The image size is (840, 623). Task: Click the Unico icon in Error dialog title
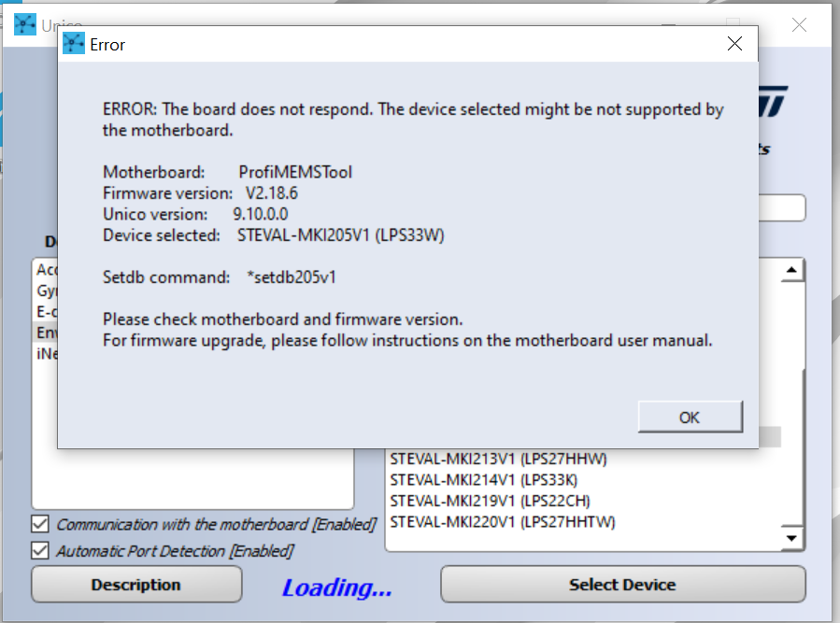coord(74,43)
